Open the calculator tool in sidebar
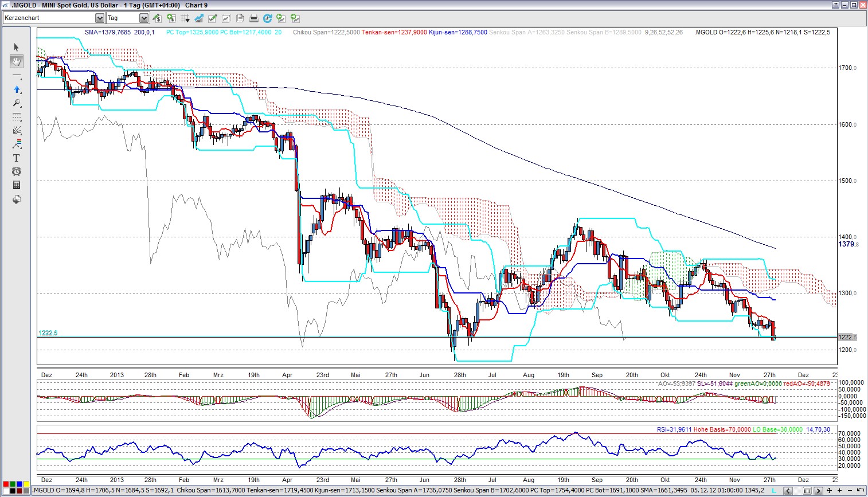The height and width of the screenshot is (497, 868). [16, 185]
